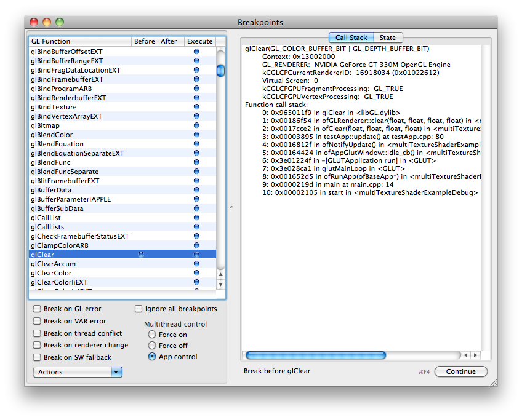This screenshot has width=522, height=420.
Task: Enable Break on SW fallback
Action: point(37,357)
